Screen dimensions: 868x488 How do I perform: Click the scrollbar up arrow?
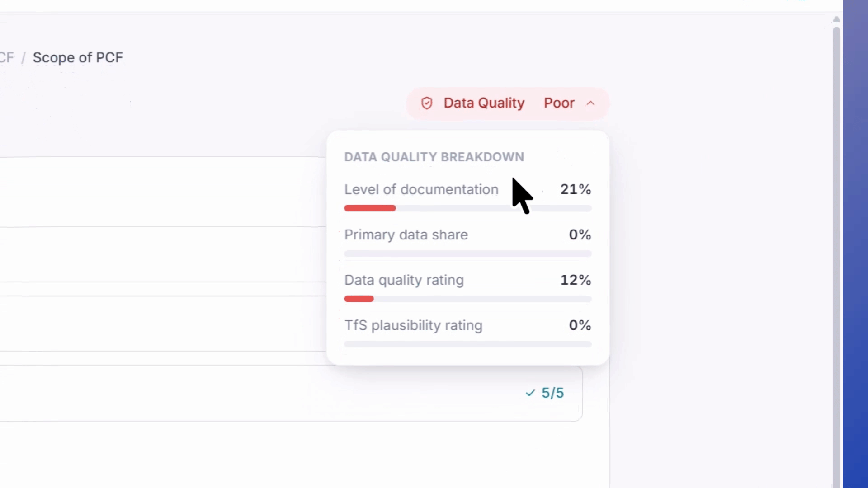coord(836,19)
